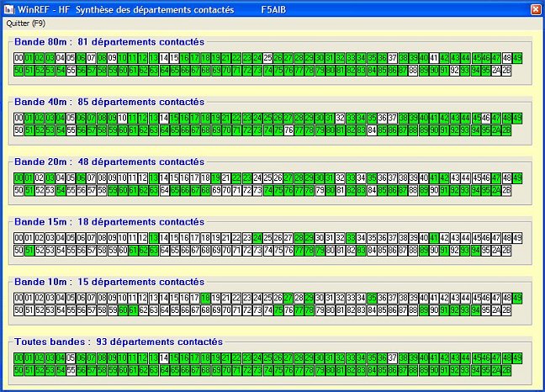
Task: Click department 95 in Toutes bandes
Action: [x=486, y=371]
